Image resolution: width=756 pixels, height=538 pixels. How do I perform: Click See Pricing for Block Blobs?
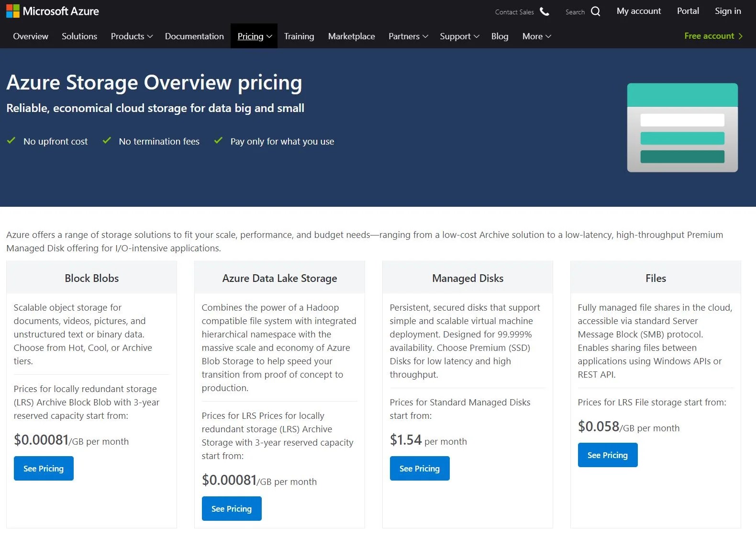point(44,468)
